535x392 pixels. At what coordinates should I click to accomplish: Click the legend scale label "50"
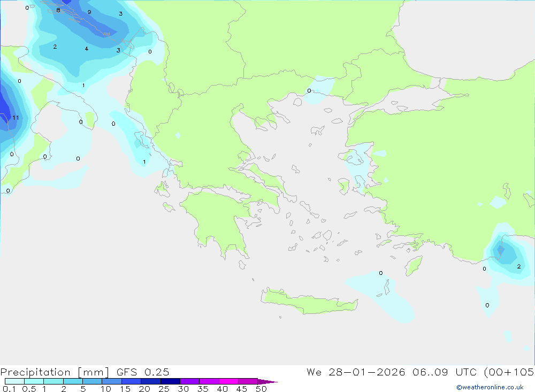click(261, 389)
